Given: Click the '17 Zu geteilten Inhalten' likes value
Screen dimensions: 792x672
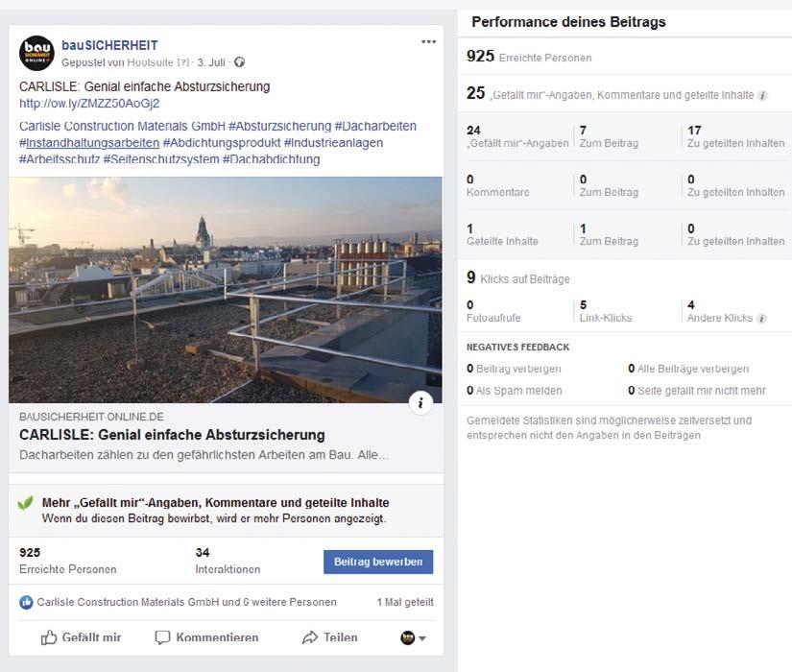Looking at the screenshot, I should (x=736, y=137).
